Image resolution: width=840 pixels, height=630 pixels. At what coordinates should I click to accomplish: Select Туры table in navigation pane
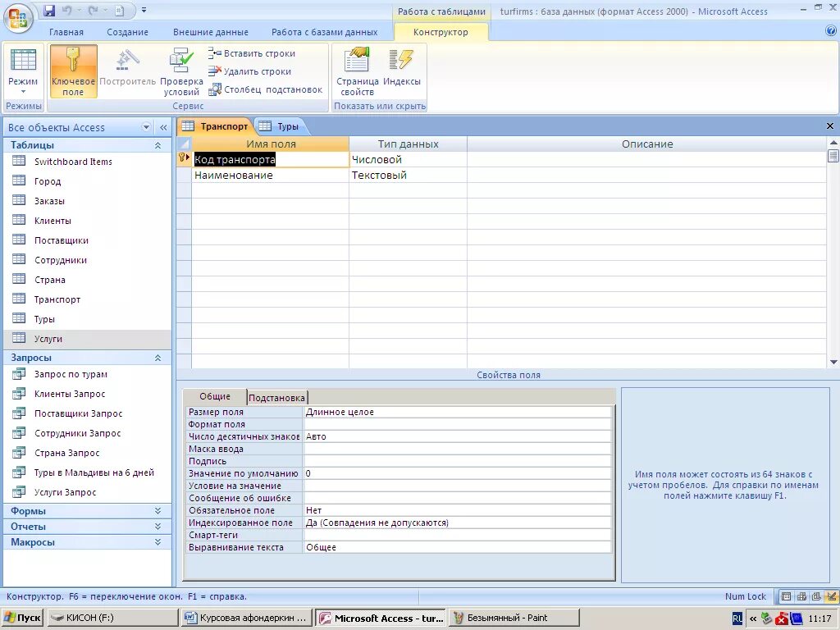[44, 319]
